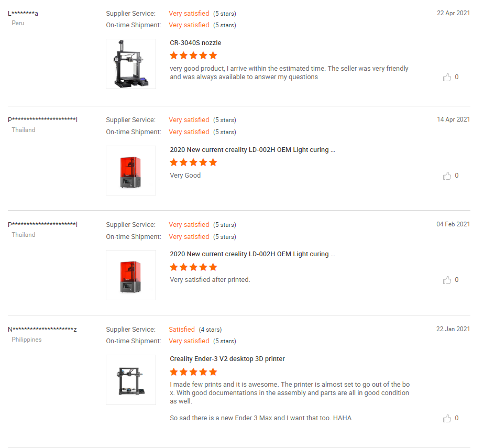Click reviewer name L********a from Peru

pyautogui.click(x=23, y=14)
